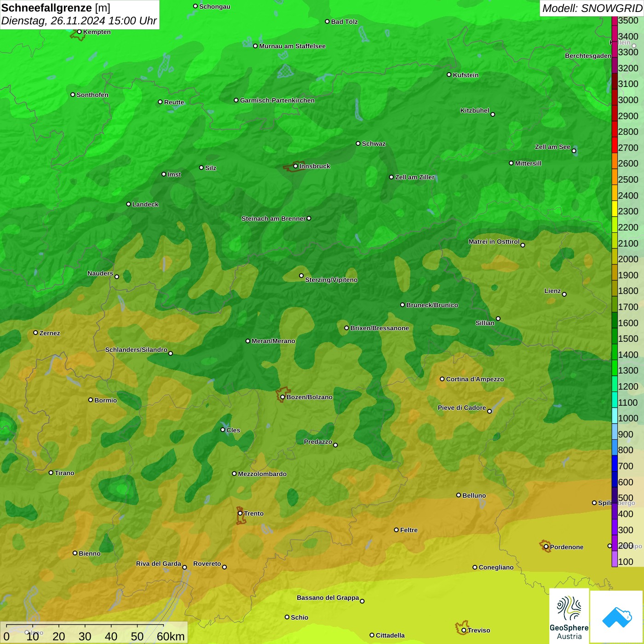This screenshot has height=644, width=644.
Task: Click the Kufstein city marker dot
Action: 449,75
